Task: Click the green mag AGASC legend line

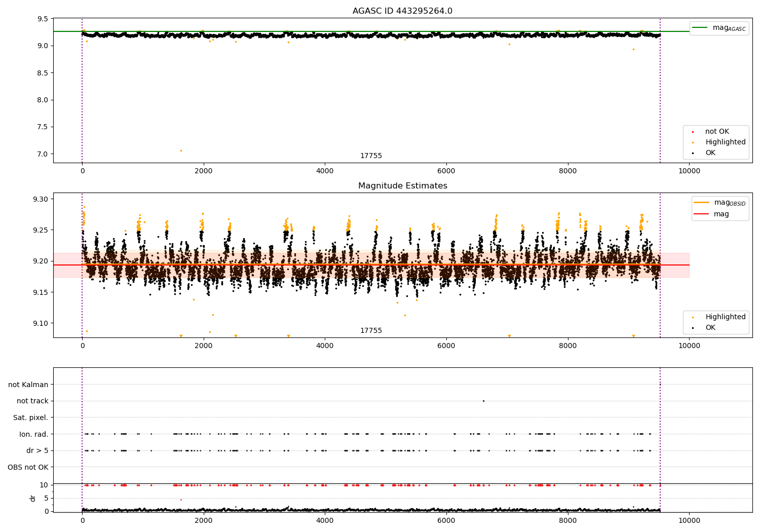Action: 701,28
